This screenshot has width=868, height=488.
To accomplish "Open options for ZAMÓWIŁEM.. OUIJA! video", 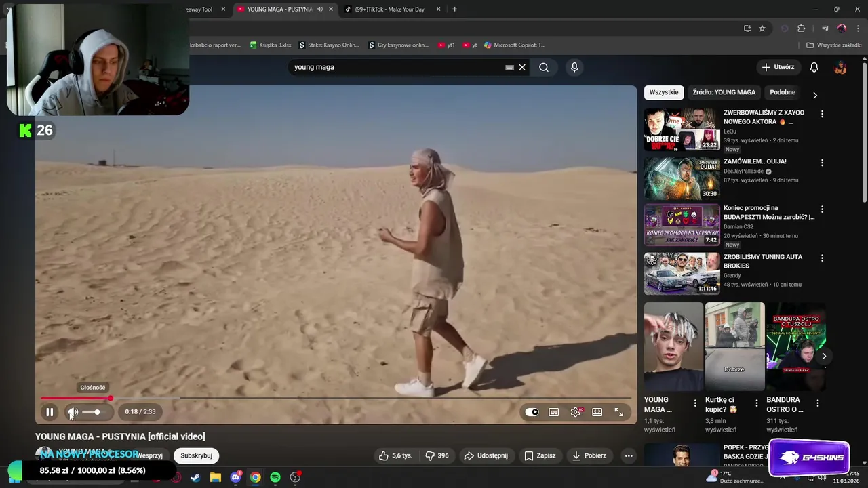I will click(x=822, y=163).
